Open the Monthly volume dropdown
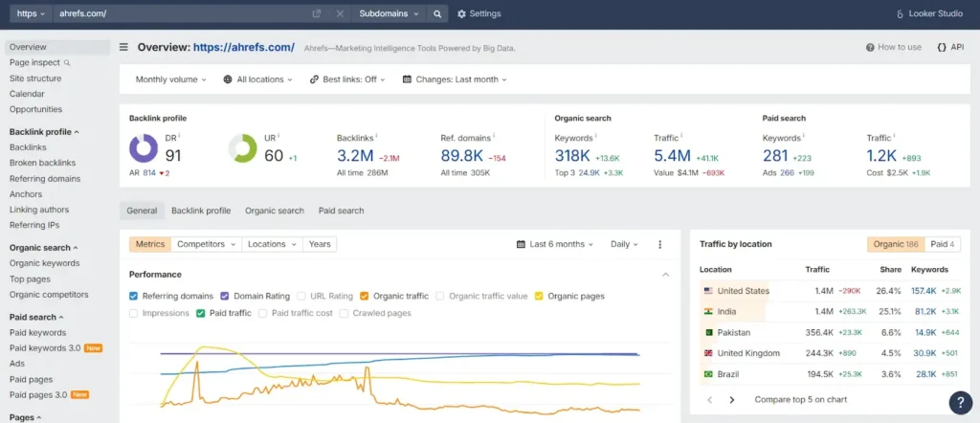 170,79
